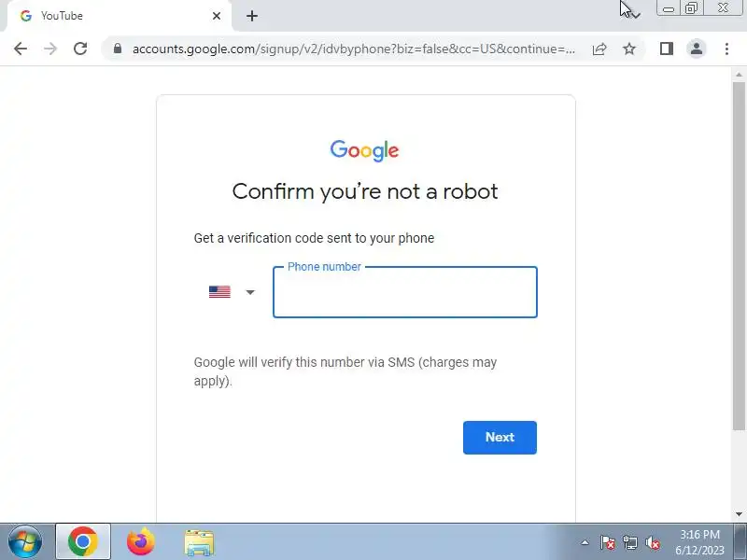Open the Chrome three-dot menu
Screen dimensions: 747x560
tap(726, 49)
